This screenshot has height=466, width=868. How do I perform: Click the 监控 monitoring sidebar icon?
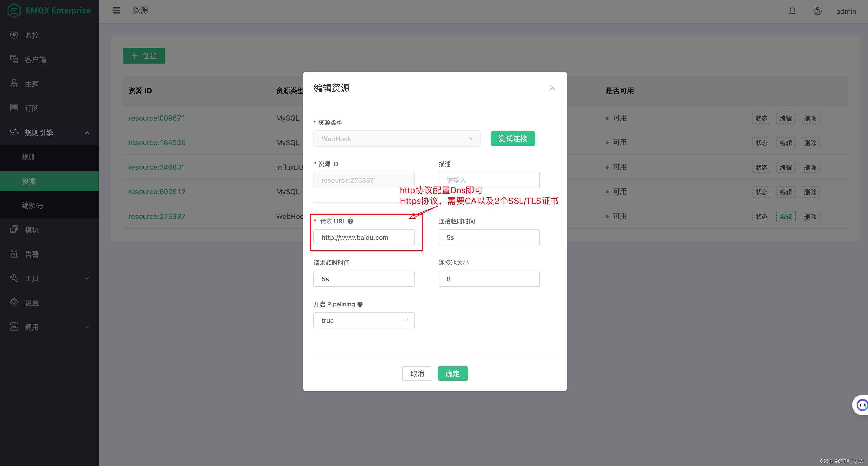(x=14, y=35)
